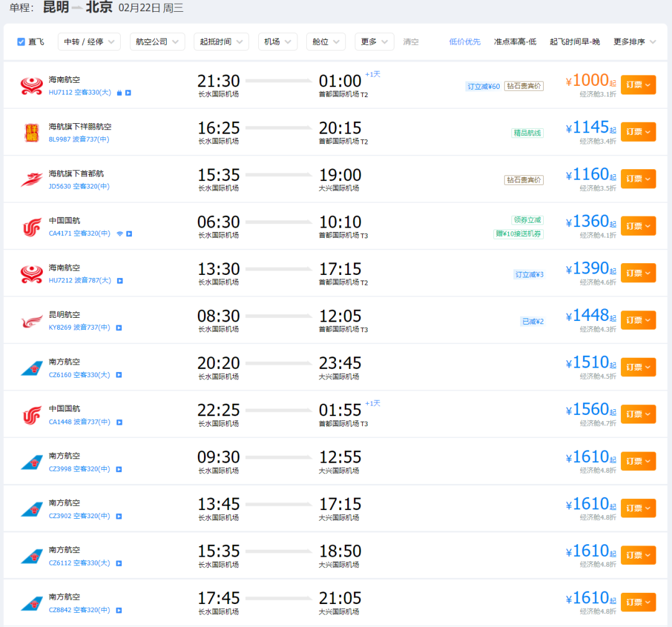Click 订票 for KY8269 at ¥1448
The height and width of the screenshot is (627, 672).
[x=638, y=320]
